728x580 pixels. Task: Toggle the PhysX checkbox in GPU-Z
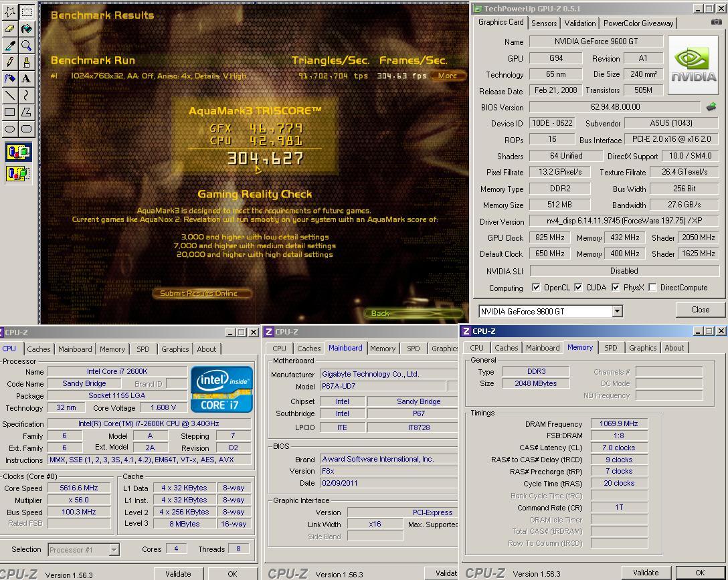click(x=616, y=287)
